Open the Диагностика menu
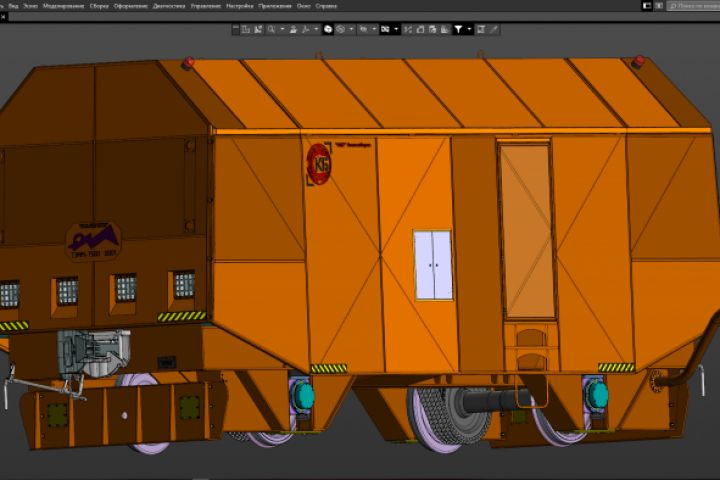This screenshot has width=720, height=480. [169, 6]
